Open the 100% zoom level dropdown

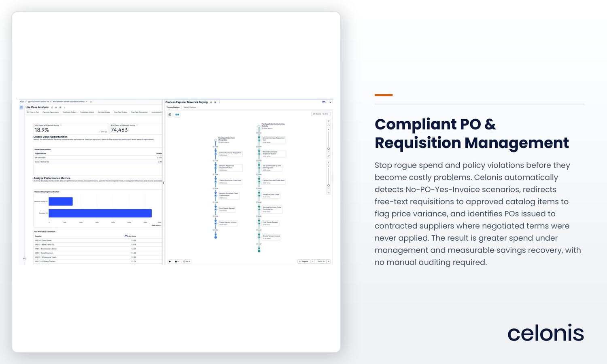click(321, 261)
